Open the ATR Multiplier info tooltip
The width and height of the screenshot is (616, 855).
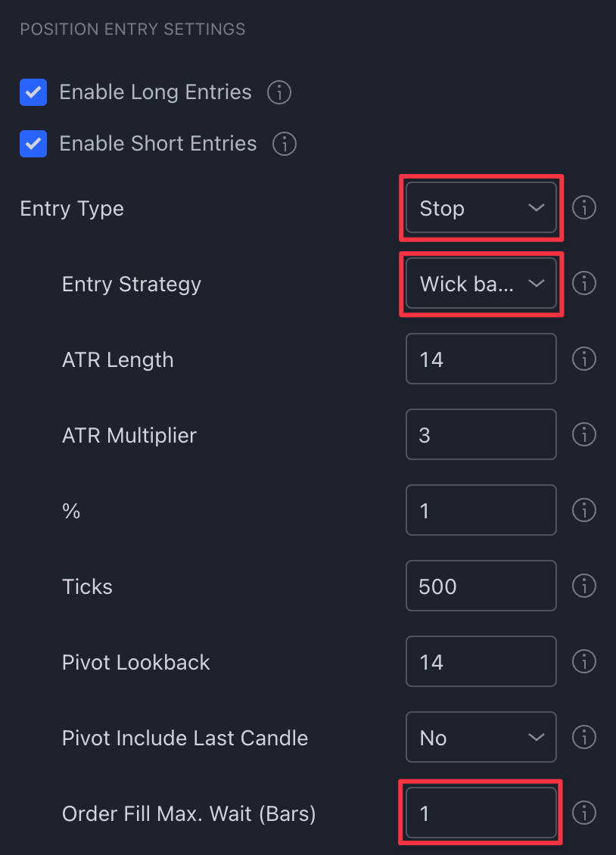click(x=583, y=434)
